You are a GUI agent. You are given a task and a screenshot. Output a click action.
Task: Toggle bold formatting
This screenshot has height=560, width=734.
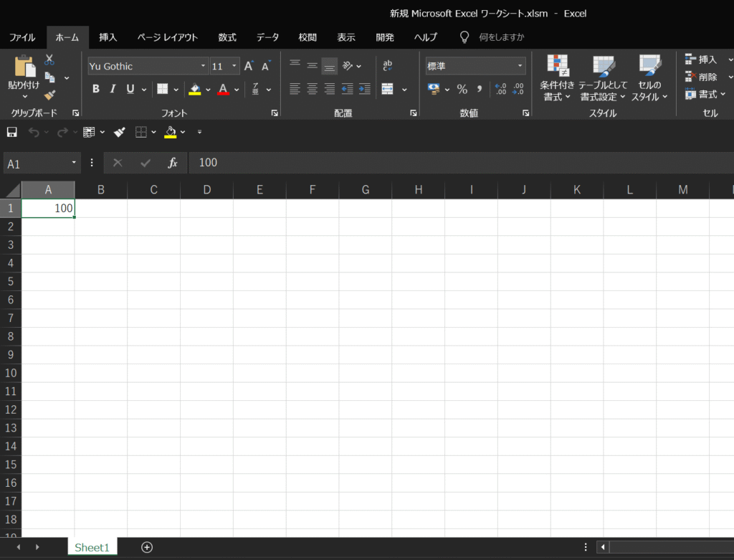click(x=96, y=89)
